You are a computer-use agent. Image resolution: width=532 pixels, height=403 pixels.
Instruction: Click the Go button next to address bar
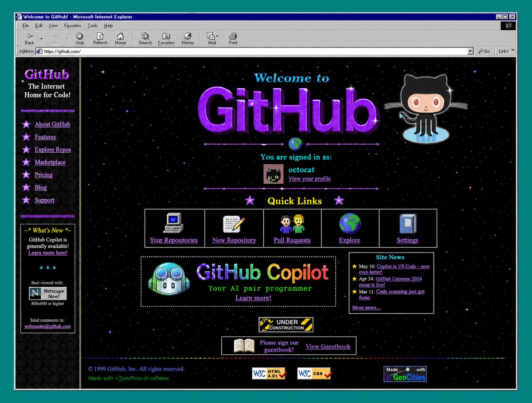[x=484, y=51]
